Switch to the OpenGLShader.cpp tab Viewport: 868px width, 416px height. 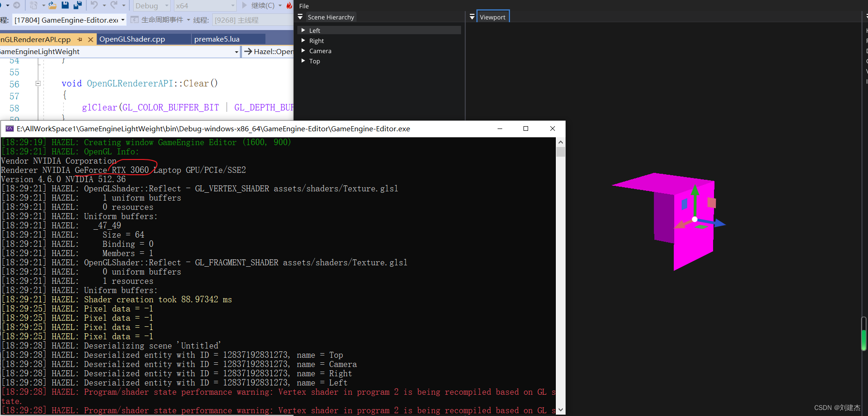[132, 39]
